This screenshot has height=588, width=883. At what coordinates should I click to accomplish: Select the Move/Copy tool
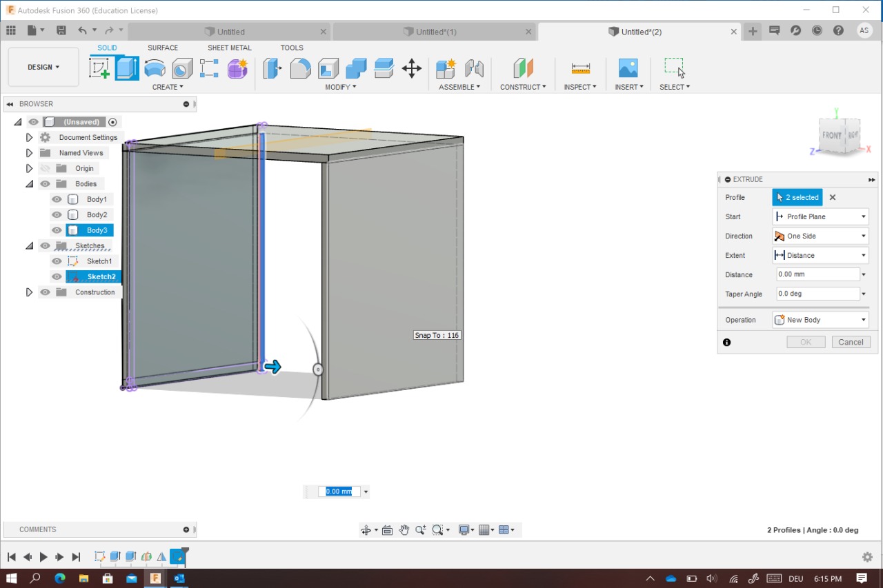coord(412,68)
